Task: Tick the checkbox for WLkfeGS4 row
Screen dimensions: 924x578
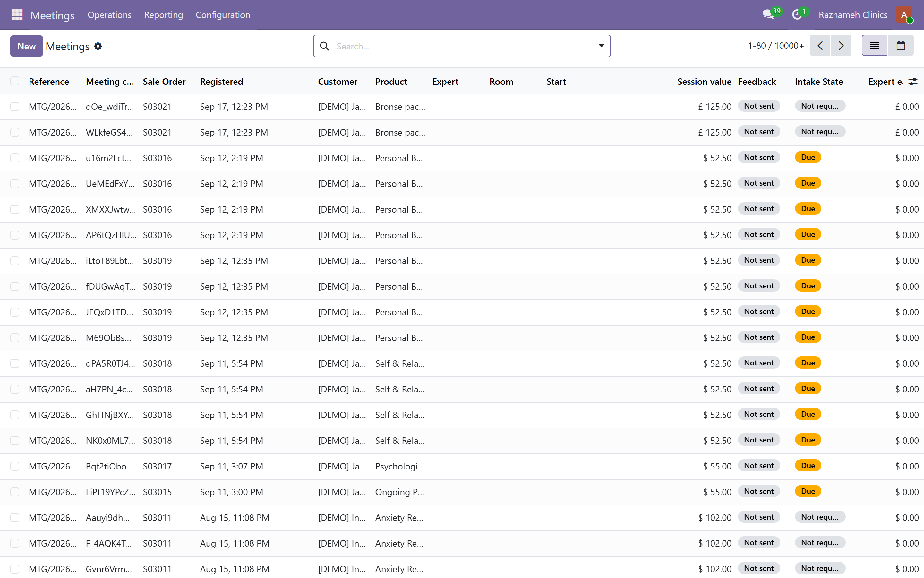Action: [x=15, y=132]
